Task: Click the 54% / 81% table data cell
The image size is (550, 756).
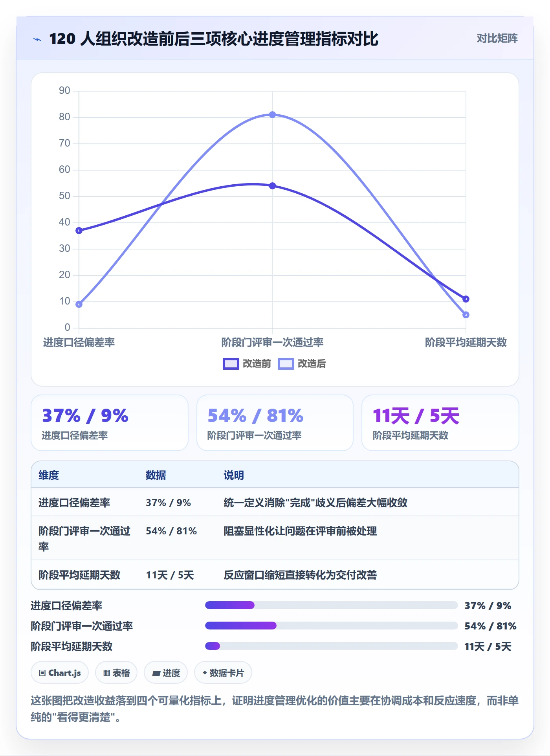Action: 171,531
